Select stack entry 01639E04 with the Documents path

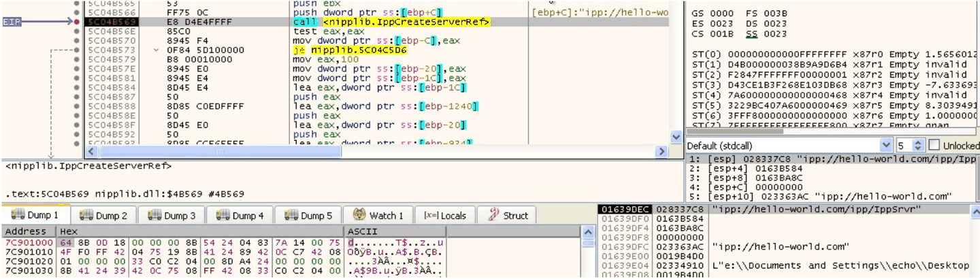[783, 265]
